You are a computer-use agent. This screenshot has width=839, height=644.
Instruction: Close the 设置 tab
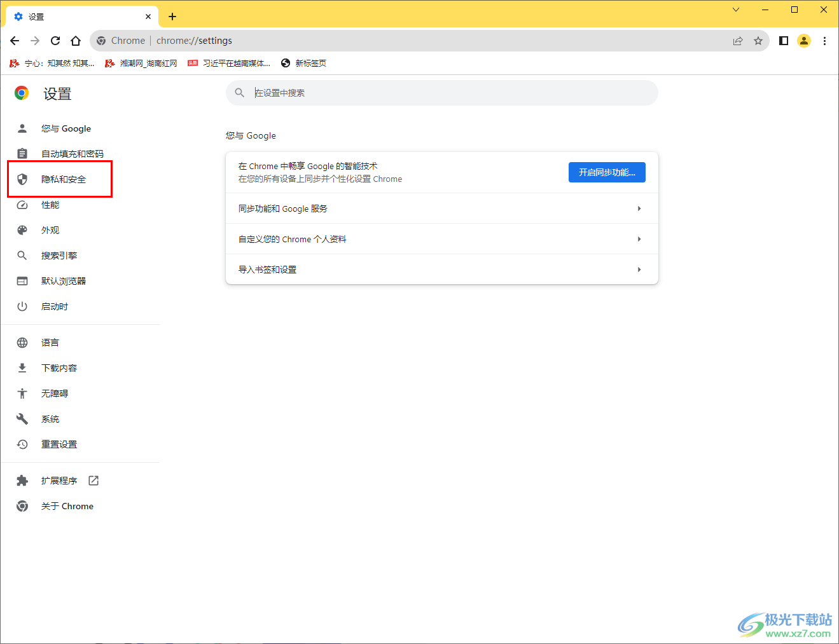coord(148,17)
